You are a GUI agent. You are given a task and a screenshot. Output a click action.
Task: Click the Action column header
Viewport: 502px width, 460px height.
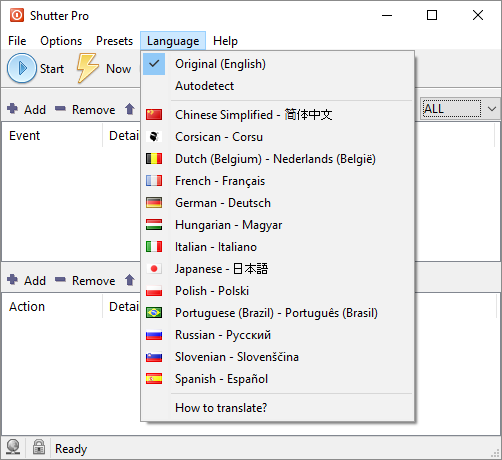tap(52, 306)
